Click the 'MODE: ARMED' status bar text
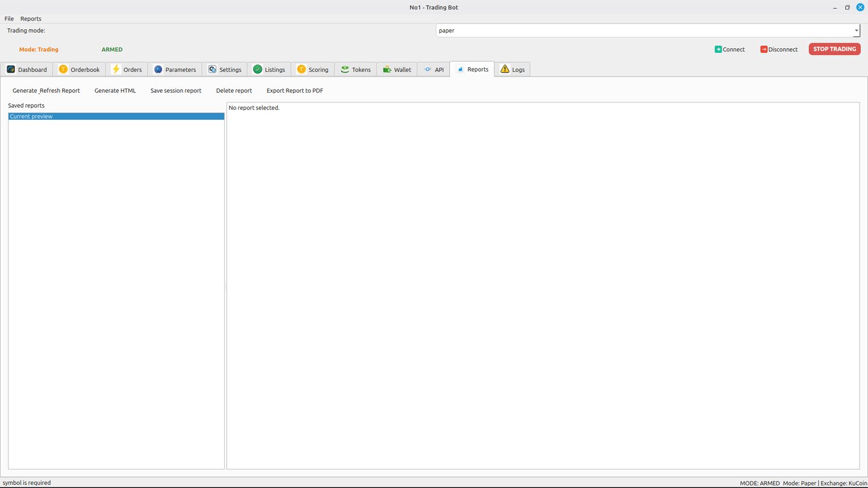Image resolution: width=868 pixels, height=488 pixels. pos(759,483)
